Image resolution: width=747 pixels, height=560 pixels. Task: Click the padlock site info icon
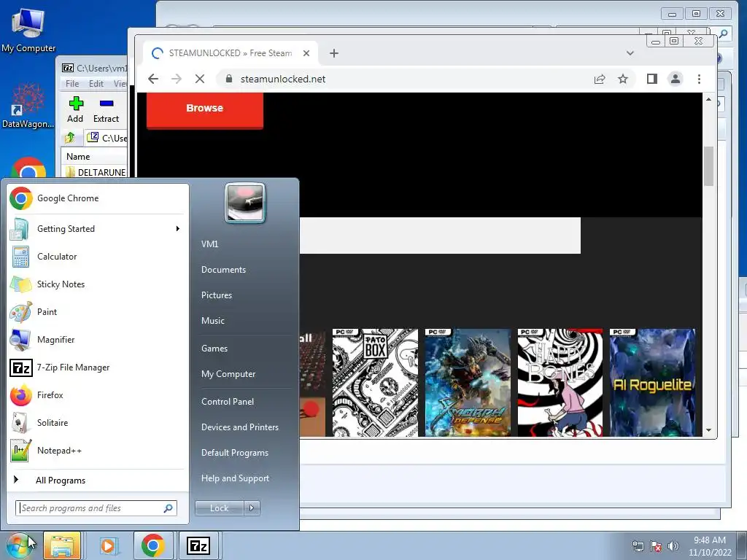click(228, 79)
